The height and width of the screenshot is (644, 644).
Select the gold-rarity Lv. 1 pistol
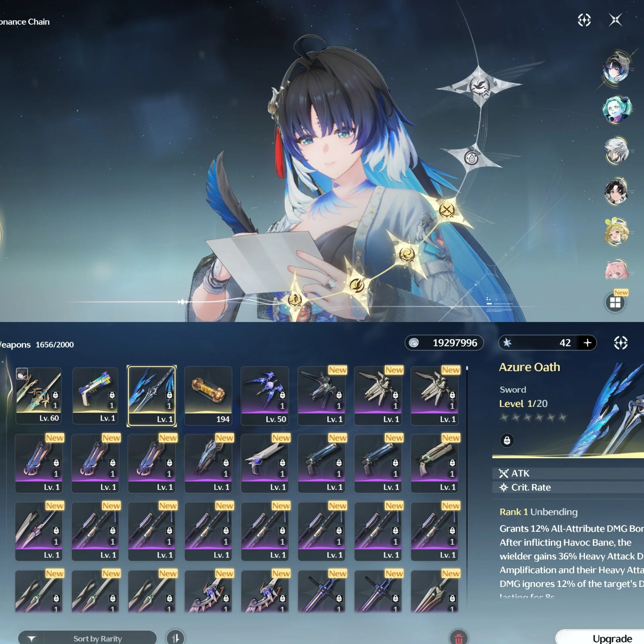(x=95, y=396)
